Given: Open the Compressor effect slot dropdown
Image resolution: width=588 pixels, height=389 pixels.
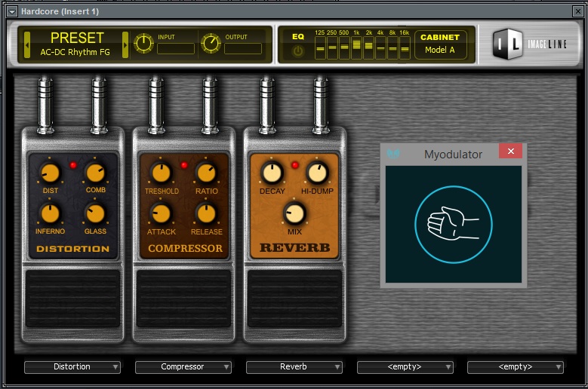Looking at the screenshot, I should (x=183, y=367).
